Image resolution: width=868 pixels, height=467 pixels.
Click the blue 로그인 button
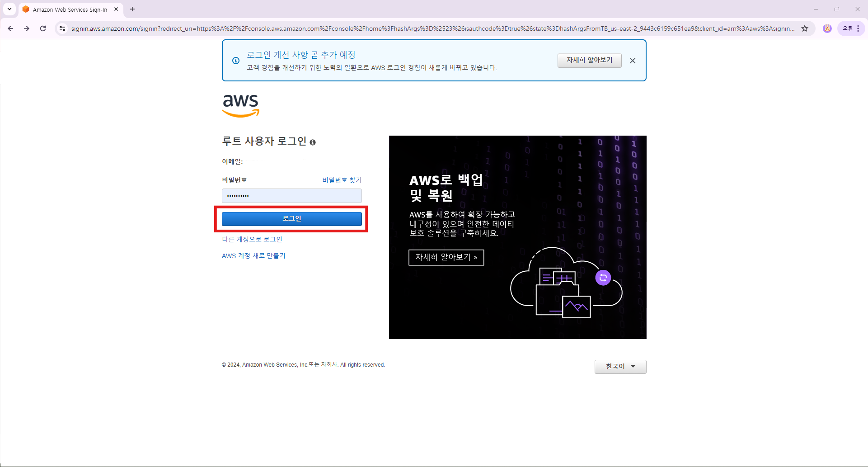click(292, 219)
